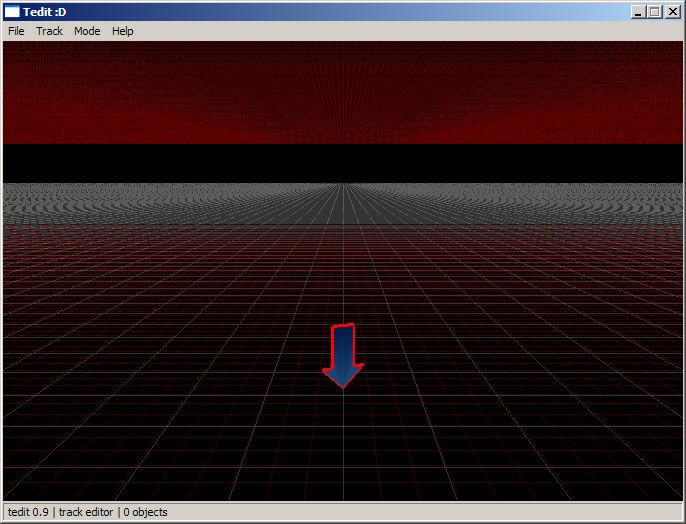Click the 'track editor' status bar segment
This screenshot has width=686, height=524.
click(x=86, y=512)
